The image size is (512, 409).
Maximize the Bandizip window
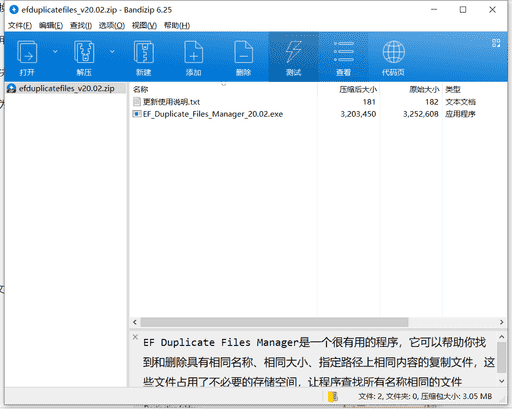point(463,10)
